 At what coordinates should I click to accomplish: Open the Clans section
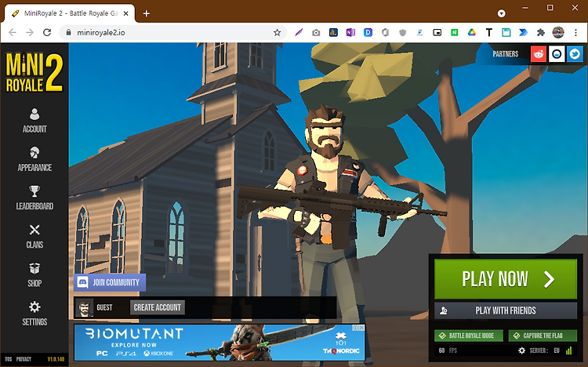point(34,236)
